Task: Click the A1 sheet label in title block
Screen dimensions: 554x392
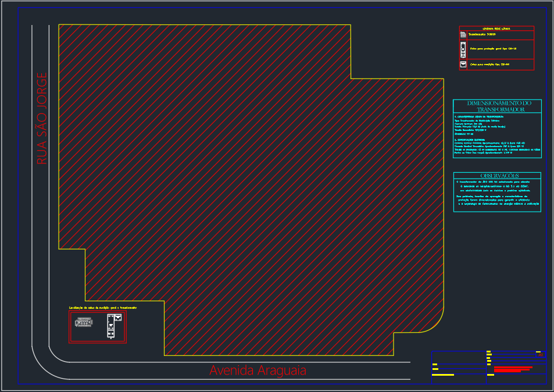Action: pos(541,354)
